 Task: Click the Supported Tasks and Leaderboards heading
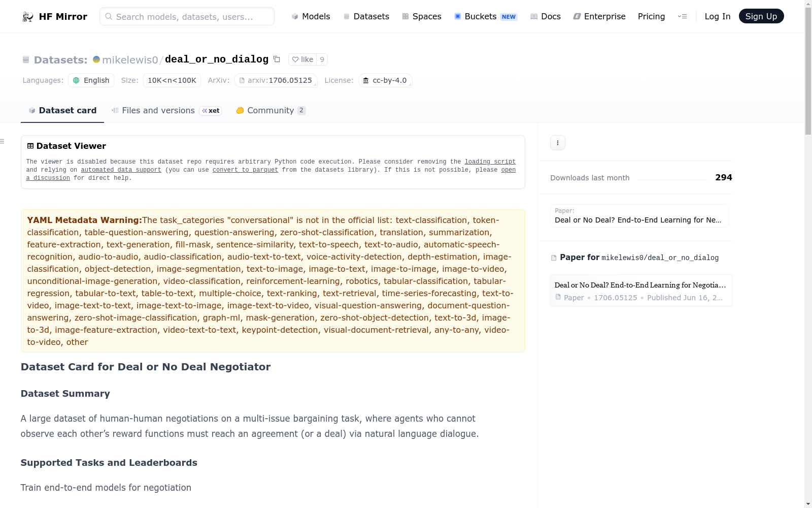109,463
